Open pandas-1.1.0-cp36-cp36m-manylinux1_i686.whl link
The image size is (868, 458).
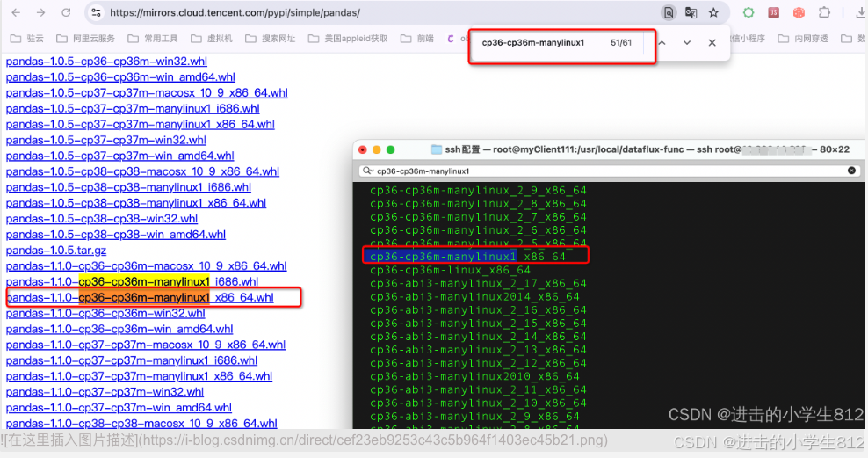pyautogui.click(x=132, y=282)
